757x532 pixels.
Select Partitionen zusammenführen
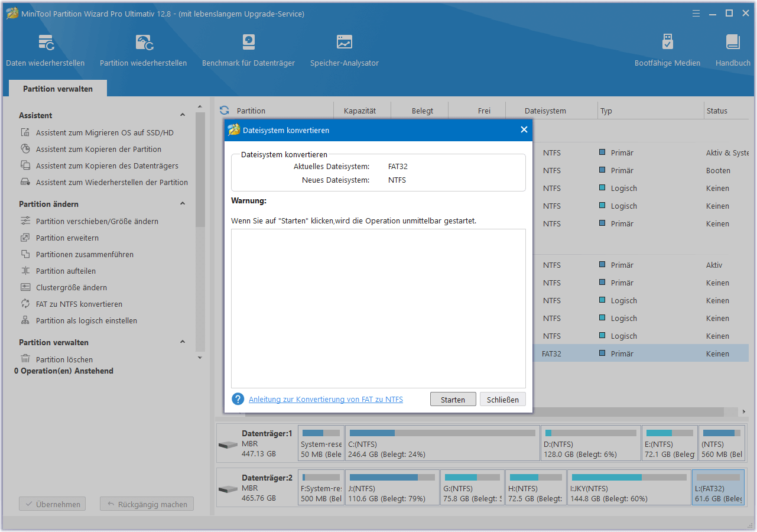85,255
